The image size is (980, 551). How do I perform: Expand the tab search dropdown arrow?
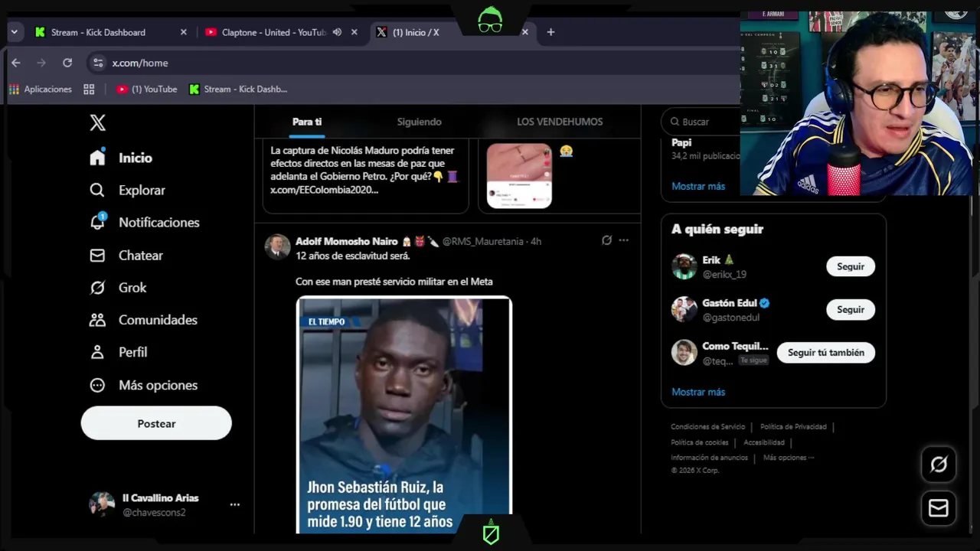coord(14,32)
